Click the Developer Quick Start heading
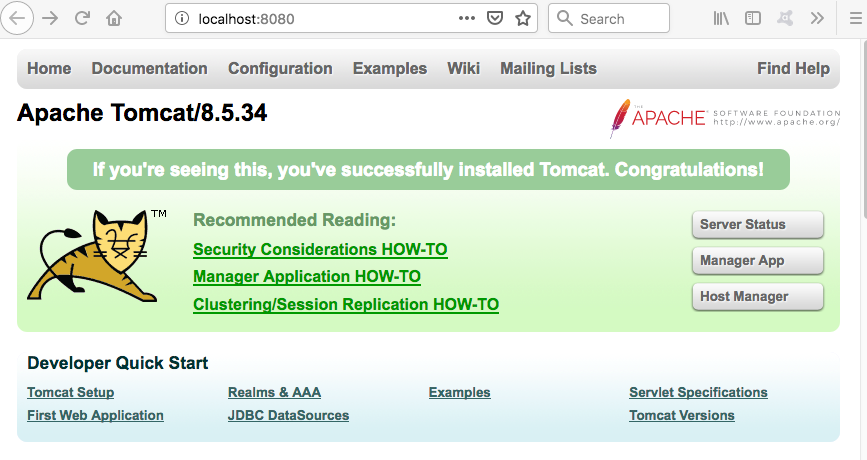867x460 pixels. pos(118,363)
